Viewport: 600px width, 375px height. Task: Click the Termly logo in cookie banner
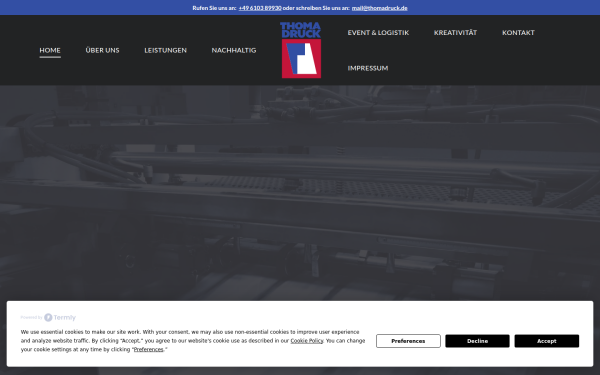[60, 317]
